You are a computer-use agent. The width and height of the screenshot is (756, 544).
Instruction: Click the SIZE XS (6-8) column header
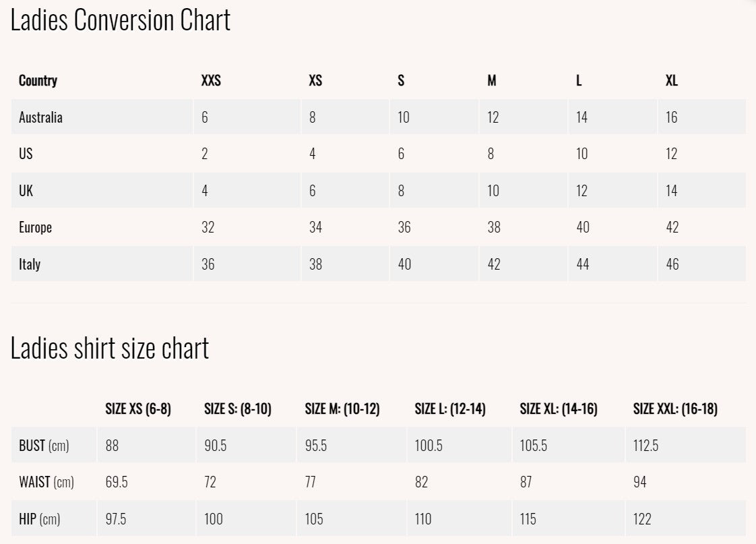coord(138,409)
